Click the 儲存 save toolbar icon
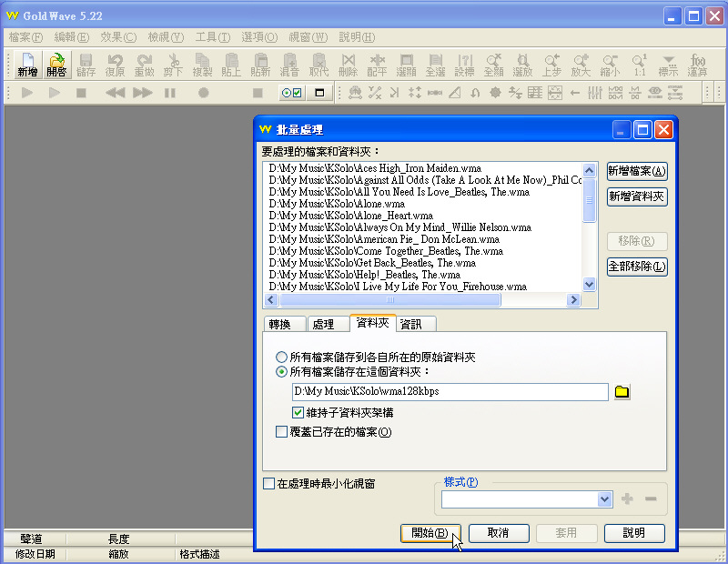The width and height of the screenshot is (728, 564). [86, 64]
